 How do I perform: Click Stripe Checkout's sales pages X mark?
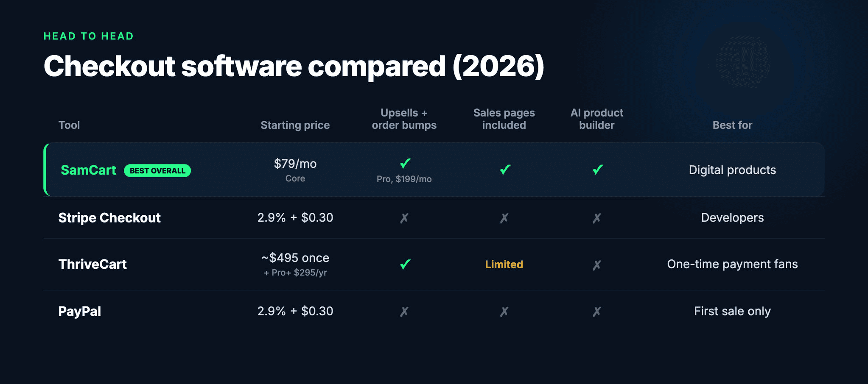click(x=504, y=218)
